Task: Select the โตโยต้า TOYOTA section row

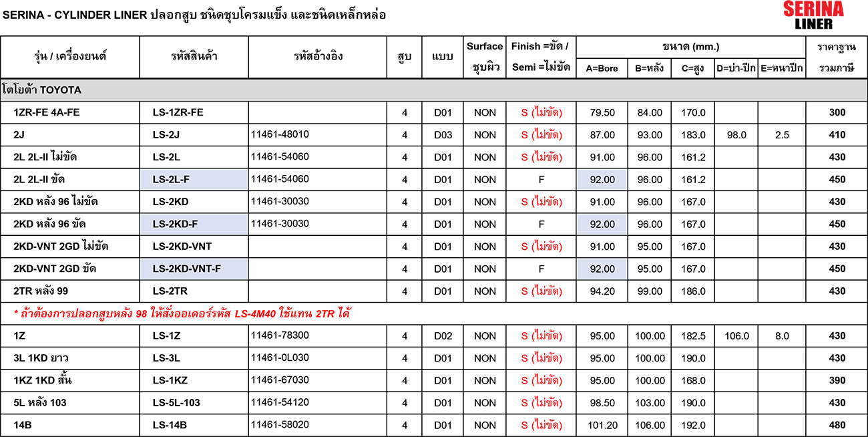Action: click(434, 90)
